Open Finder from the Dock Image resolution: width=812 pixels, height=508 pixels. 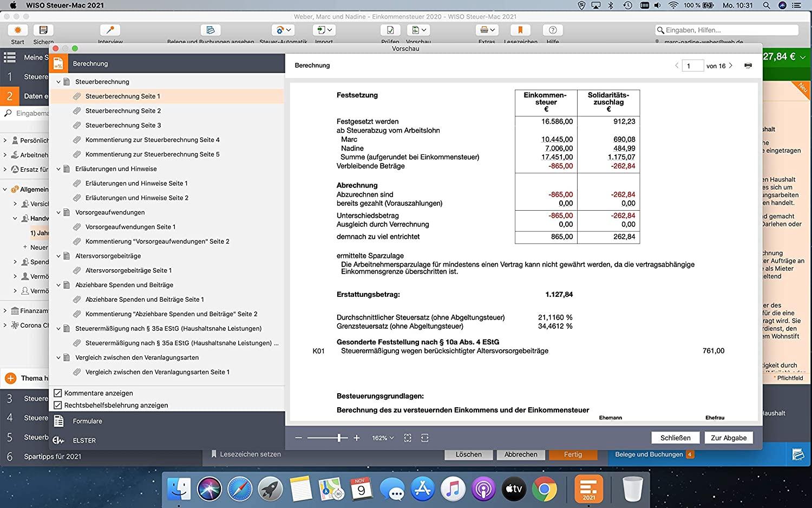tap(179, 490)
